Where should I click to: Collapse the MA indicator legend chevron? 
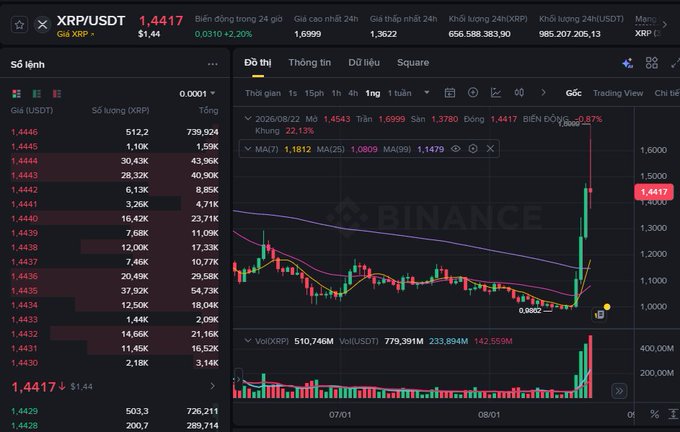[248, 149]
